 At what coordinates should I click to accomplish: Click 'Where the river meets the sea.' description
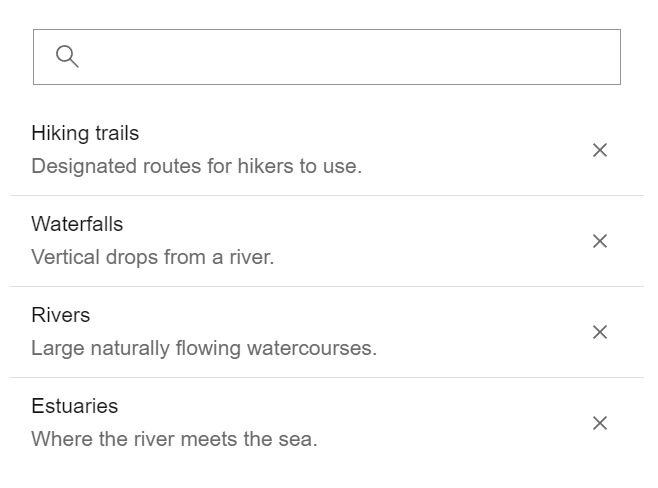174,439
